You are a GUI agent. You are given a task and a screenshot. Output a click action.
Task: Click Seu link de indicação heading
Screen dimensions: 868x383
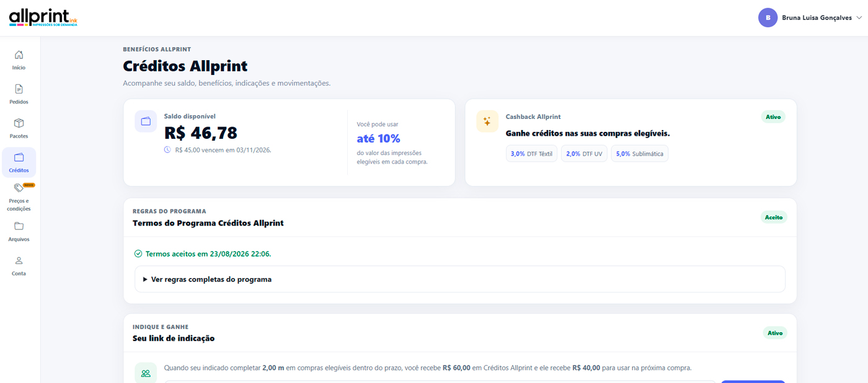[174, 338]
